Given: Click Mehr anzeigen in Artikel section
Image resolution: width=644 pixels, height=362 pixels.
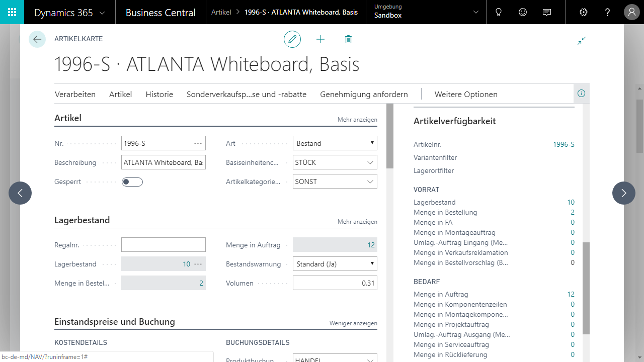Looking at the screenshot, I should [x=357, y=120].
